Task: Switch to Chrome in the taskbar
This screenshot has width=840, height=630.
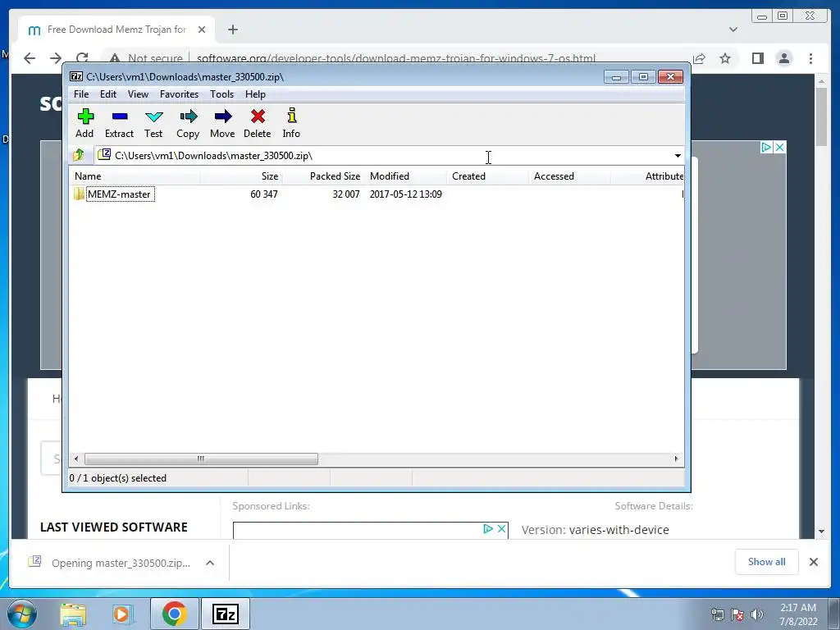Action: click(x=174, y=614)
